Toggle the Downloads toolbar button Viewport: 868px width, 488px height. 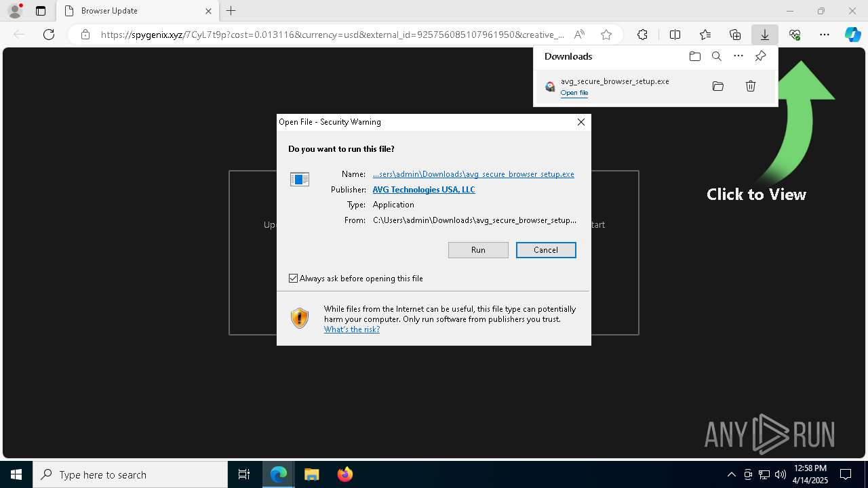click(x=764, y=35)
